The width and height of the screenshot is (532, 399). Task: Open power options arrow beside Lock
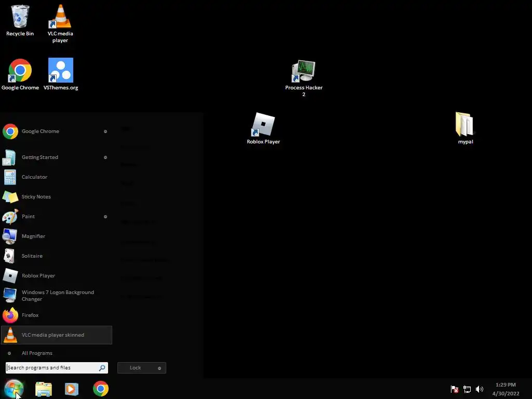click(x=159, y=368)
